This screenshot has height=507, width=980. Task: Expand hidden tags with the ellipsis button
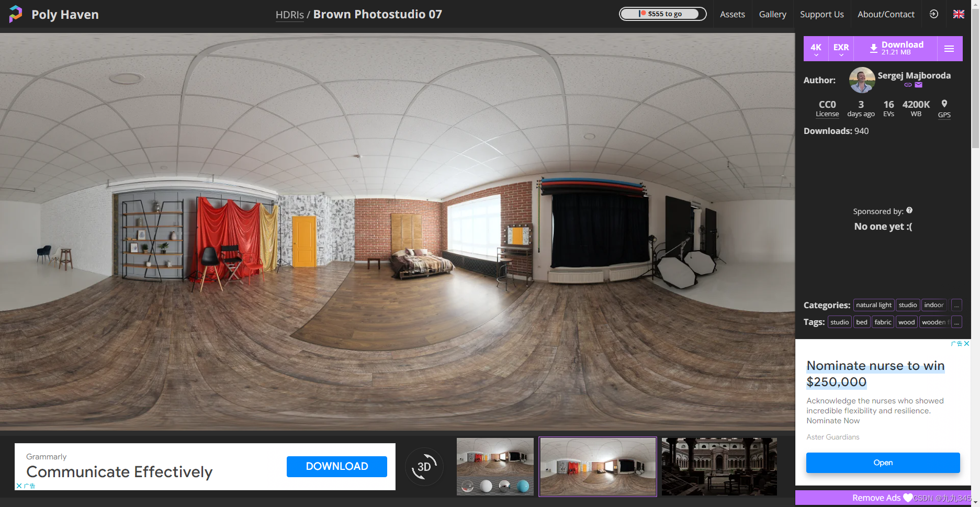(956, 322)
